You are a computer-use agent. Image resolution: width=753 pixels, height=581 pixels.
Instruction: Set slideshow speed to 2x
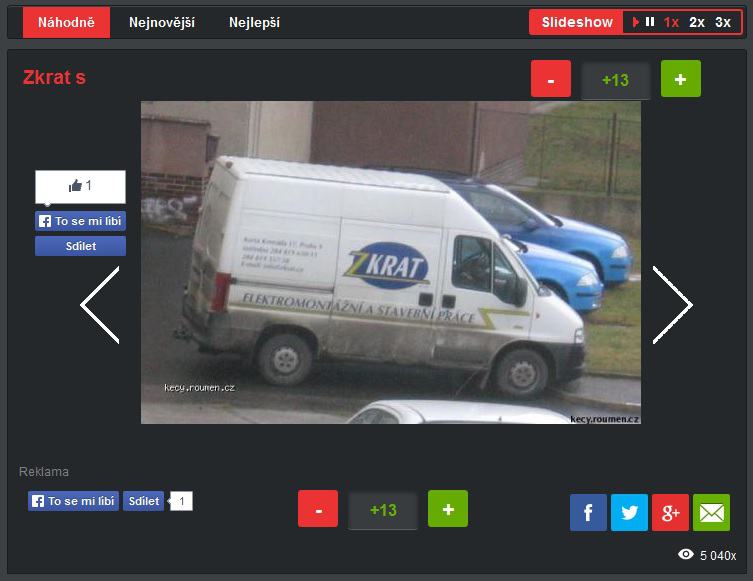tap(697, 22)
